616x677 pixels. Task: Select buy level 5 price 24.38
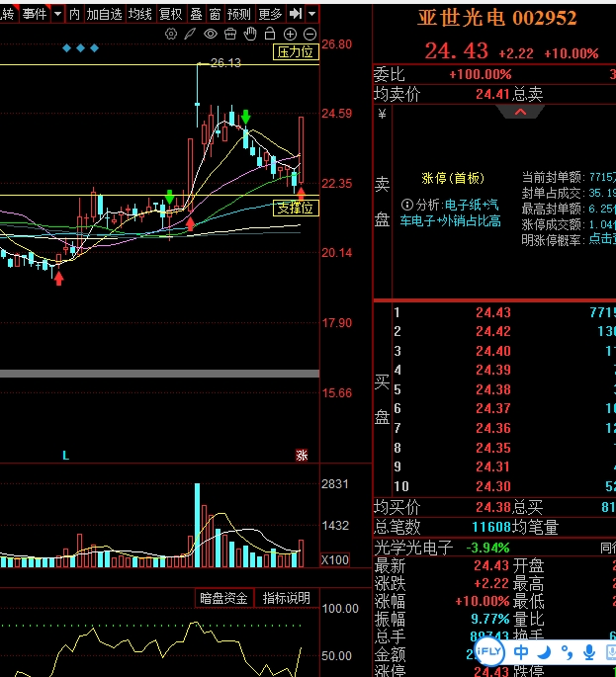pos(492,389)
